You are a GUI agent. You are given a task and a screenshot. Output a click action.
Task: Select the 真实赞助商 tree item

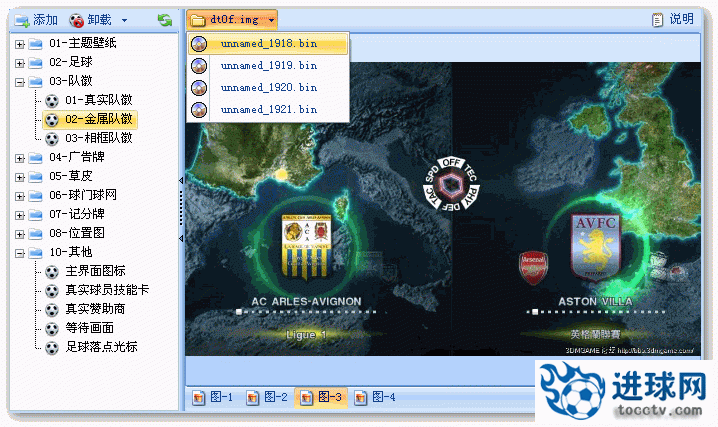pos(95,309)
